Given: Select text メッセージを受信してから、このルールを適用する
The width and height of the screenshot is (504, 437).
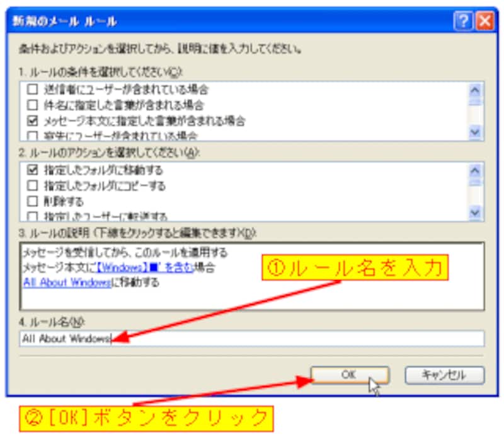Looking at the screenshot, I should point(125,253).
